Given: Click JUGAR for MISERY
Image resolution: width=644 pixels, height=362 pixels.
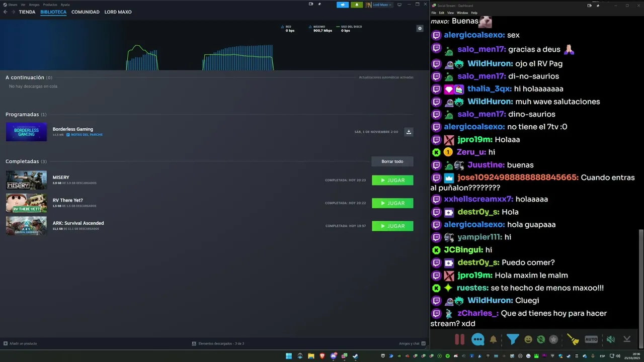Looking at the screenshot, I should [392, 180].
